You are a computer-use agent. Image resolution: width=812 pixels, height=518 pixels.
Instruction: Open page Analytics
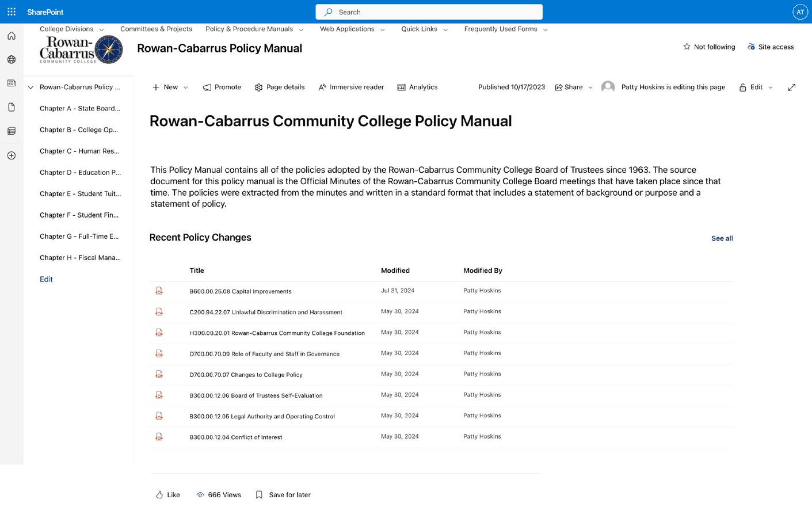(417, 87)
